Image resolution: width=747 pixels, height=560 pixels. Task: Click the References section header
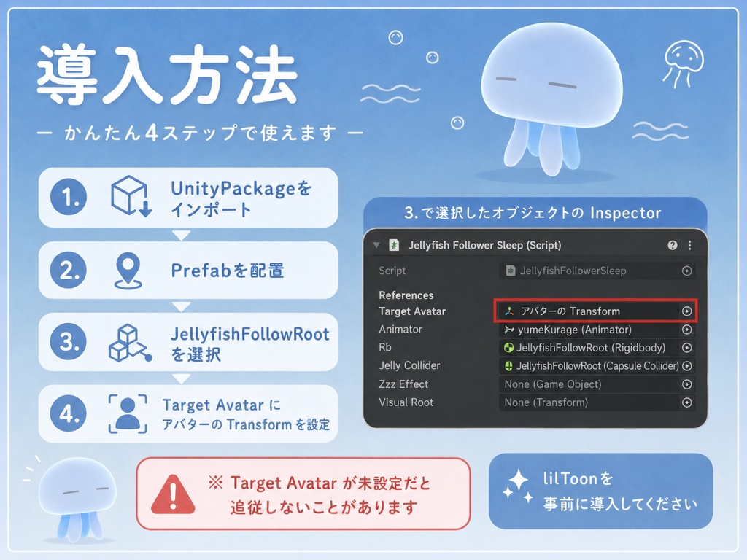tap(406, 295)
